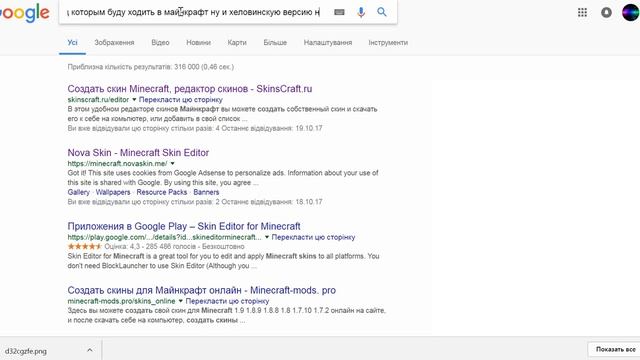Click the blue search magnifier button
Image resolution: width=640 pixels, height=360 pixels.
pos(382,12)
